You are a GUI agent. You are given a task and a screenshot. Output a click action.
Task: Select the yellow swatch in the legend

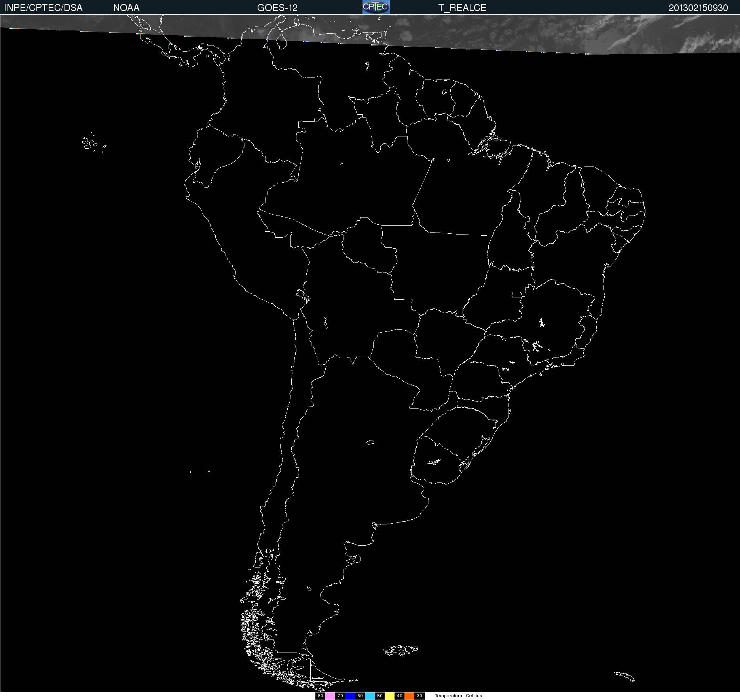[x=389, y=696]
